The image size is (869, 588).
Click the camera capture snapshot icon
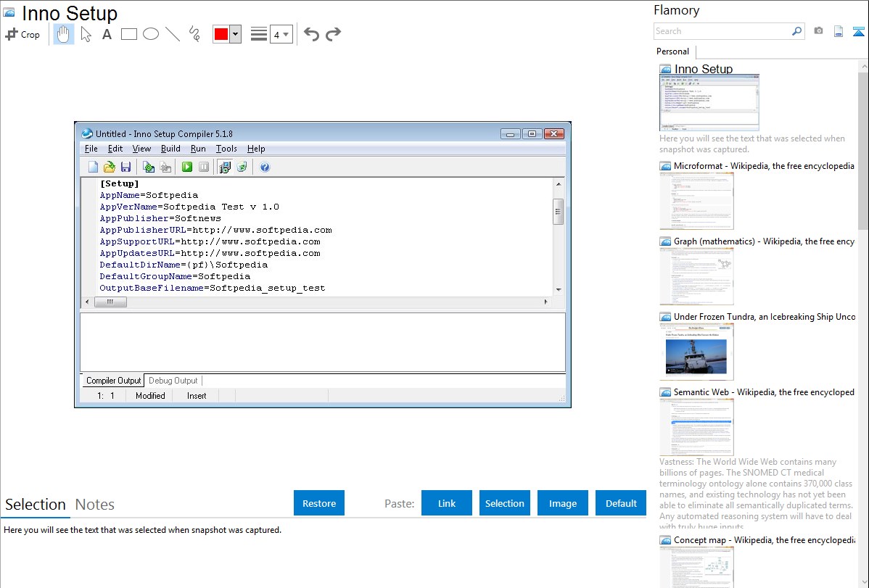pyautogui.click(x=818, y=31)
